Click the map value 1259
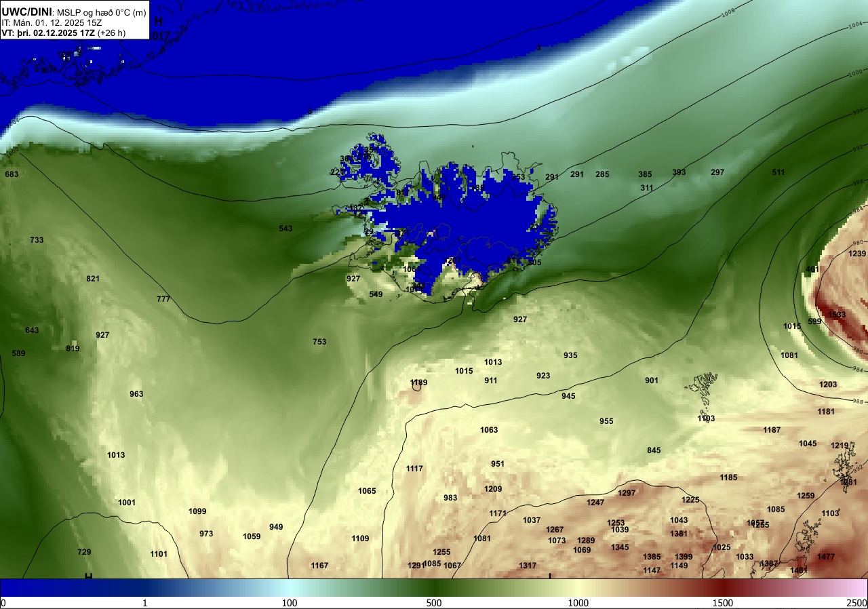 pyautogui.click(x=806, y=496)
